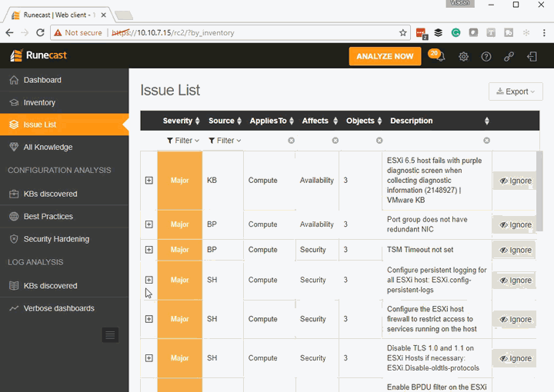Click Major severity cell of TSM Timeout row
Image resolution: width=554 pixels, height=392 pixels.
(x=180, y=250)
